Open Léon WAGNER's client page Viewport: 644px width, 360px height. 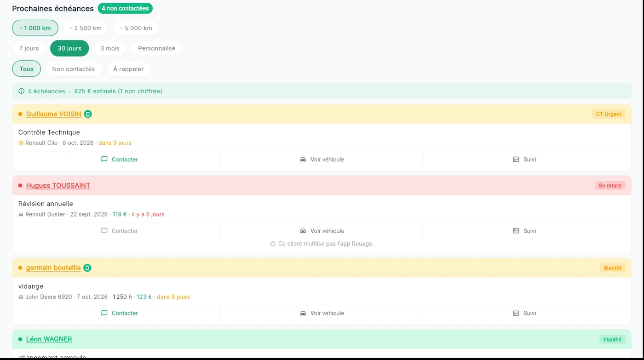(x=49, y=339)
